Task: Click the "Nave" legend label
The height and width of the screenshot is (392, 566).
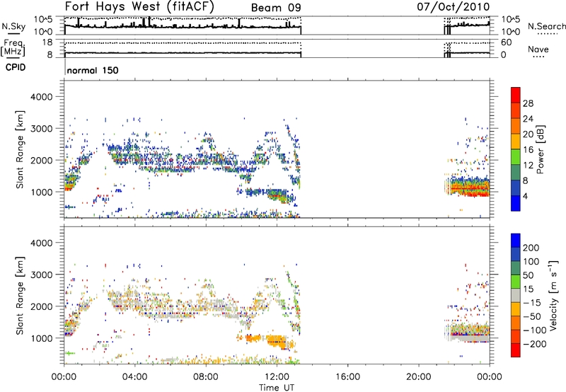Action: click(x=538, y=50)
